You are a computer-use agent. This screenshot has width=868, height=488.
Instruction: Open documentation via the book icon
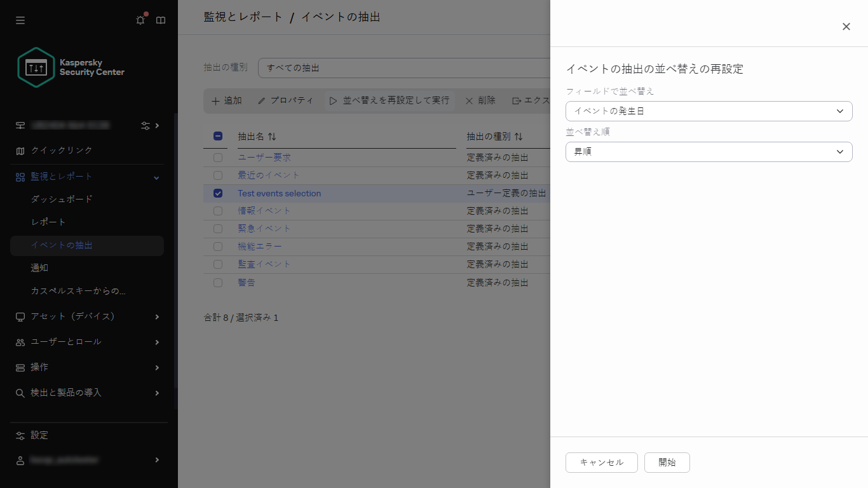[x=161, y=20]
